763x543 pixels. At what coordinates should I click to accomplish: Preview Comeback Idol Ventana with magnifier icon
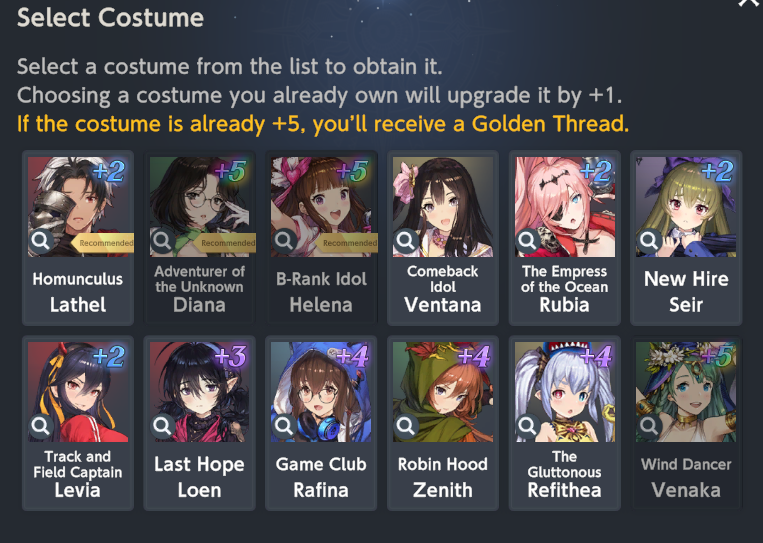406,240
